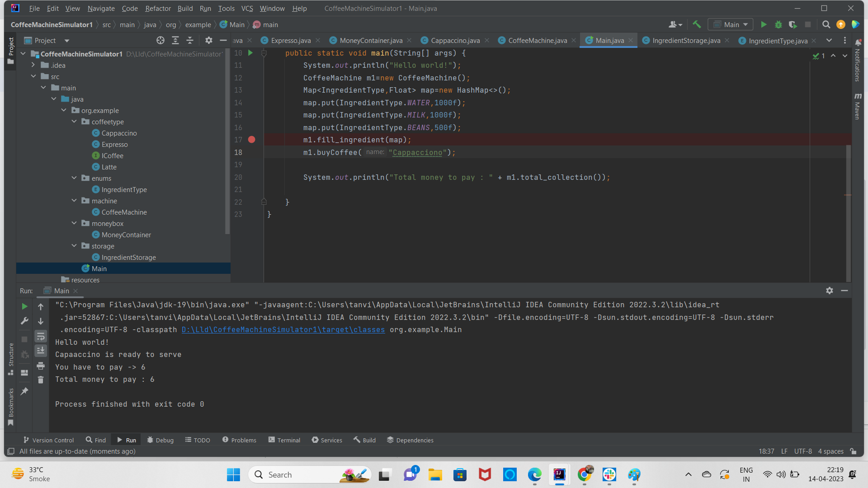Build project with the hammer icon
The width and height of the screenshot is (868, 488).
point(697,25)
